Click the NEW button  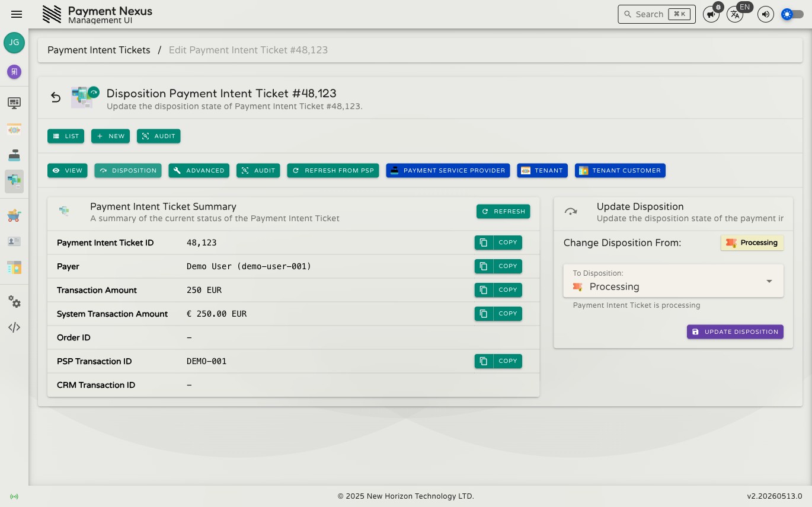pyautogui.click(x=110, y=136)
